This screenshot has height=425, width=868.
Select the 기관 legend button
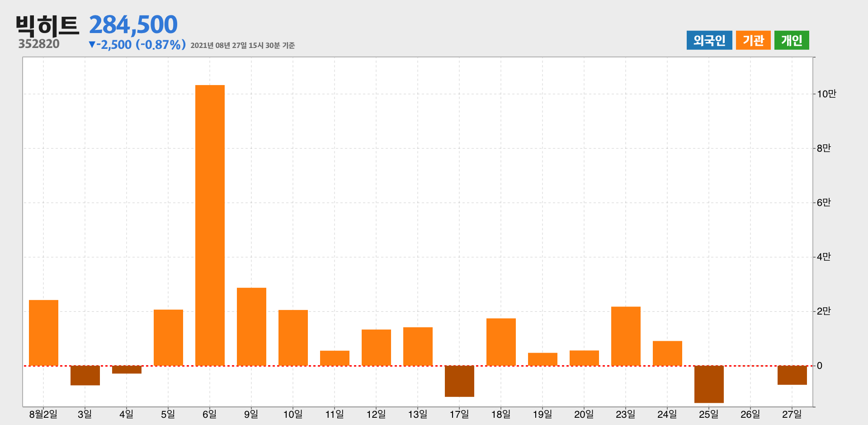coord(753,40)
